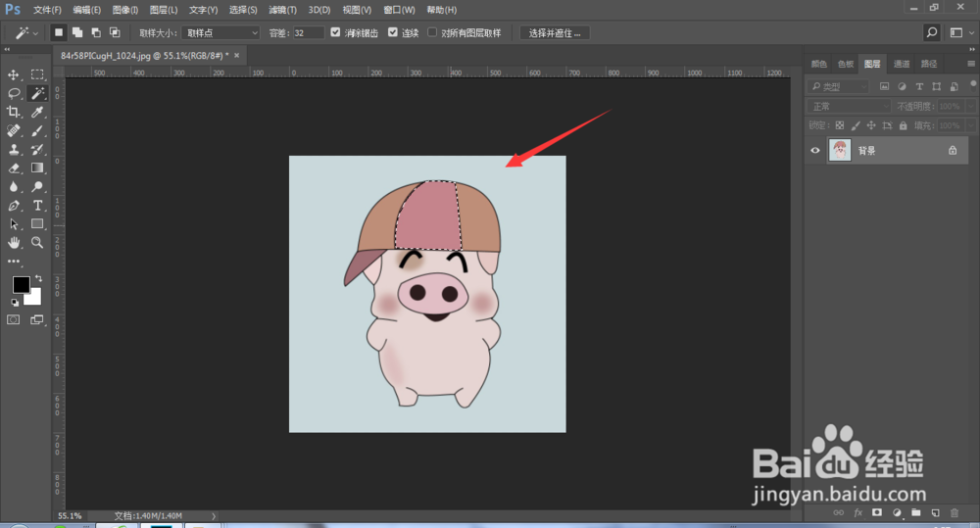The image size is (980, 528).
Task: Create new fill or adjustment layer
Action: coord(897,513)
